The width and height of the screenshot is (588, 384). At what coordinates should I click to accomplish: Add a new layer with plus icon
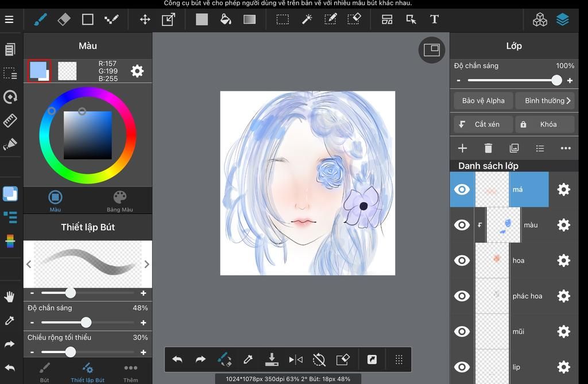coord(462,149)
